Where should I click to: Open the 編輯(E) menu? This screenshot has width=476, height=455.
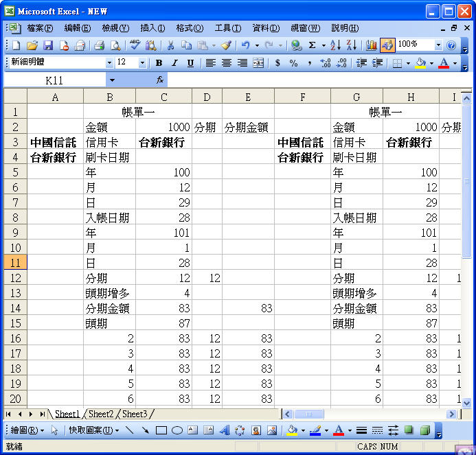(x=78, y=28)
